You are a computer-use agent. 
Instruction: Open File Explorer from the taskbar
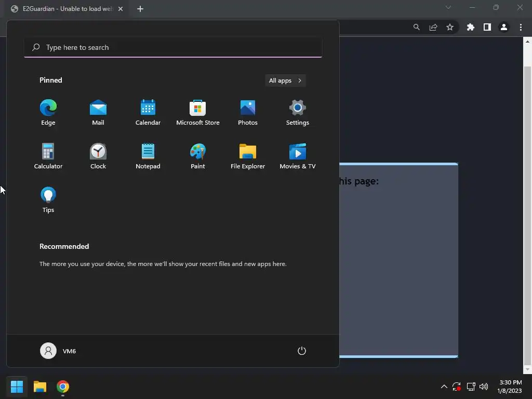click(39, 387)
